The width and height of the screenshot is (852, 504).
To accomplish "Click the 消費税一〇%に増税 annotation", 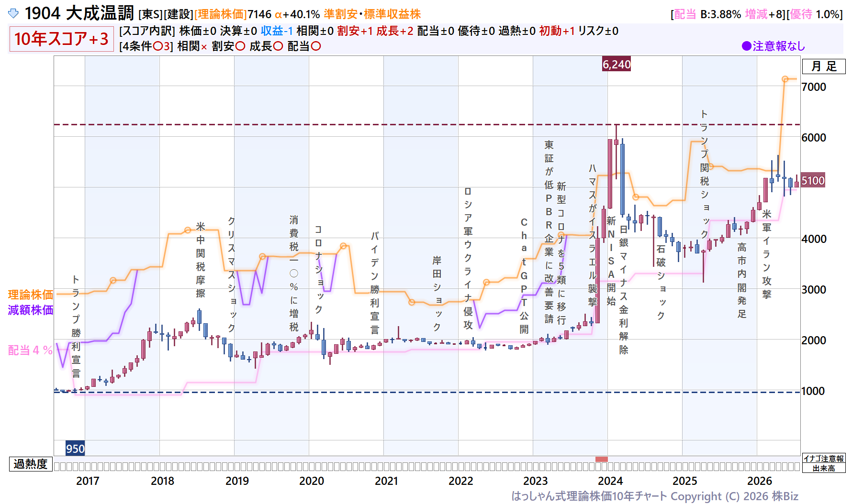I will (294, 273).
